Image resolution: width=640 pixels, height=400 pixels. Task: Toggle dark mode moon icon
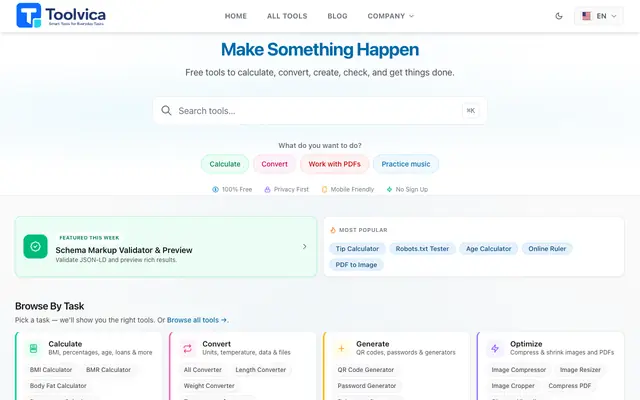tap(559, 16)
